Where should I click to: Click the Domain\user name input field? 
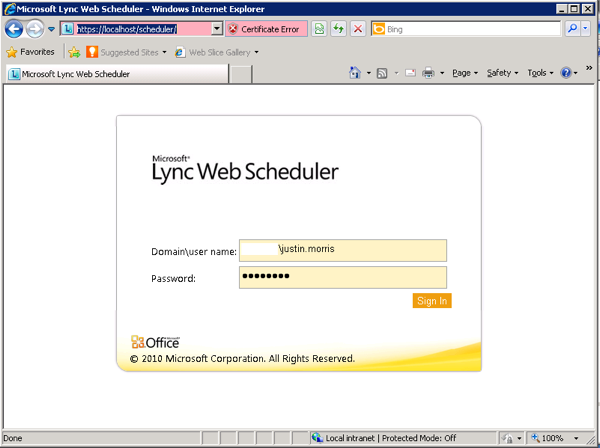tap(343, 251)
